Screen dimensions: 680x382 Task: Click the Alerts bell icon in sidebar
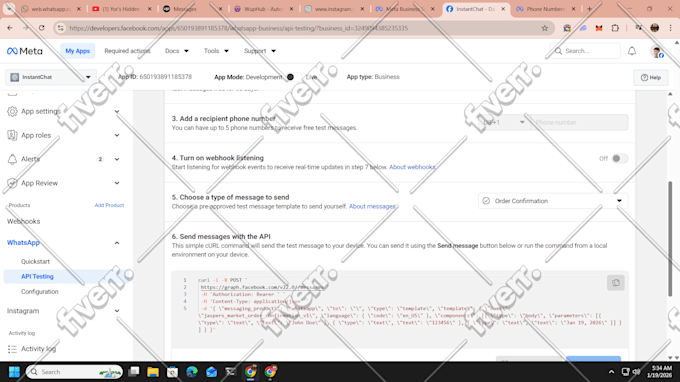(x=12, y=159)
